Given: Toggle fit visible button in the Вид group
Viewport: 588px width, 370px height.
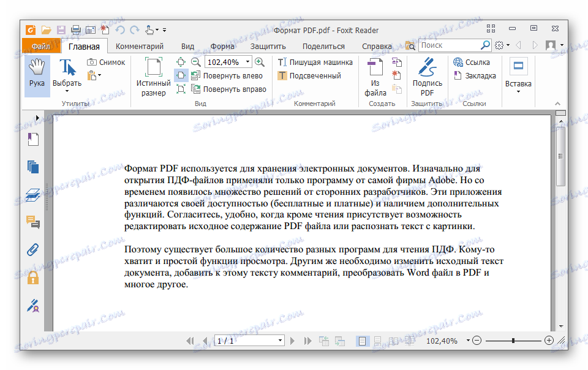Looking at the screenshot, I should pos(181,89).
